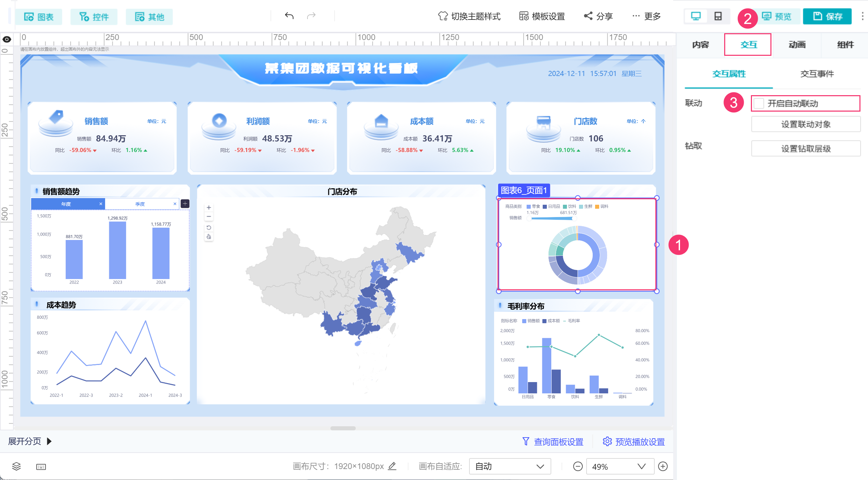This screenshot has width=868, height=480.
Task: Open the 49% zoom level dropdown
Action: [620, 466]
